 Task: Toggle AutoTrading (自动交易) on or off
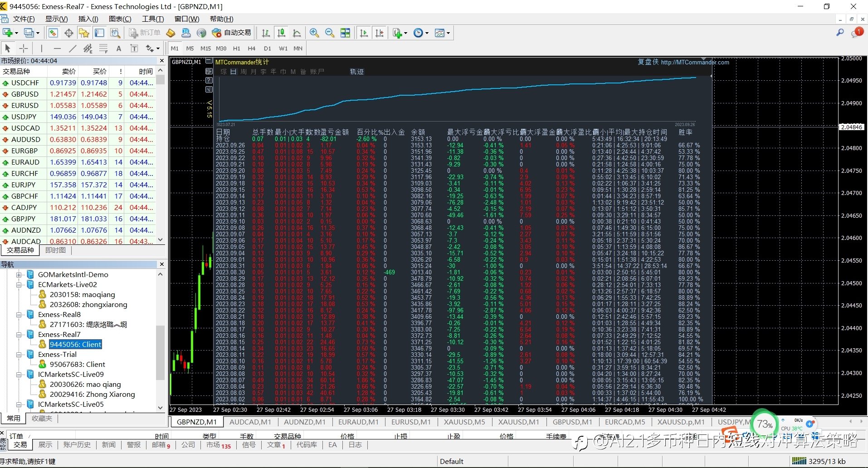pos(231,33)
